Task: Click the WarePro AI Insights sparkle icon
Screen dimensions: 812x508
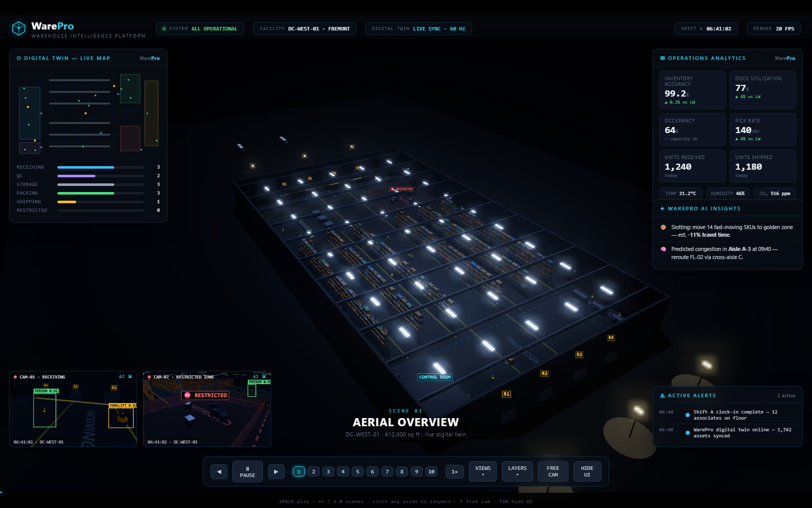Action: (x=662, y=209)
